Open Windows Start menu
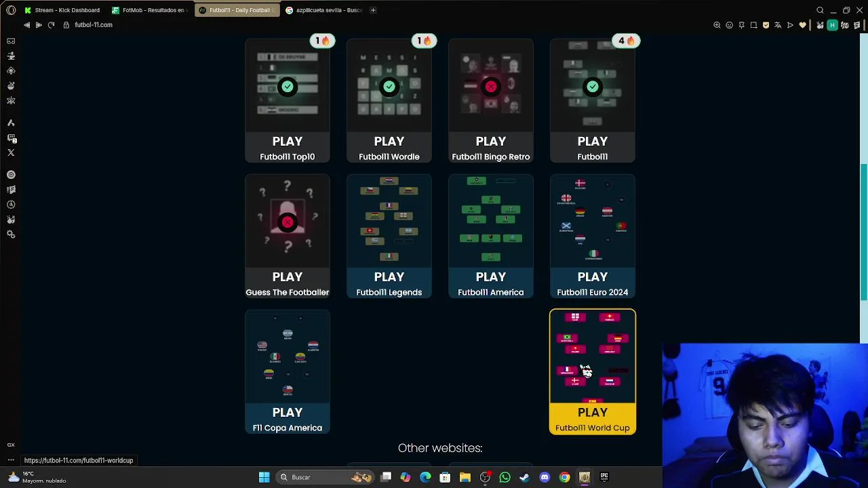Viewport: 868px width, 488px height. [x=264, y=477]
